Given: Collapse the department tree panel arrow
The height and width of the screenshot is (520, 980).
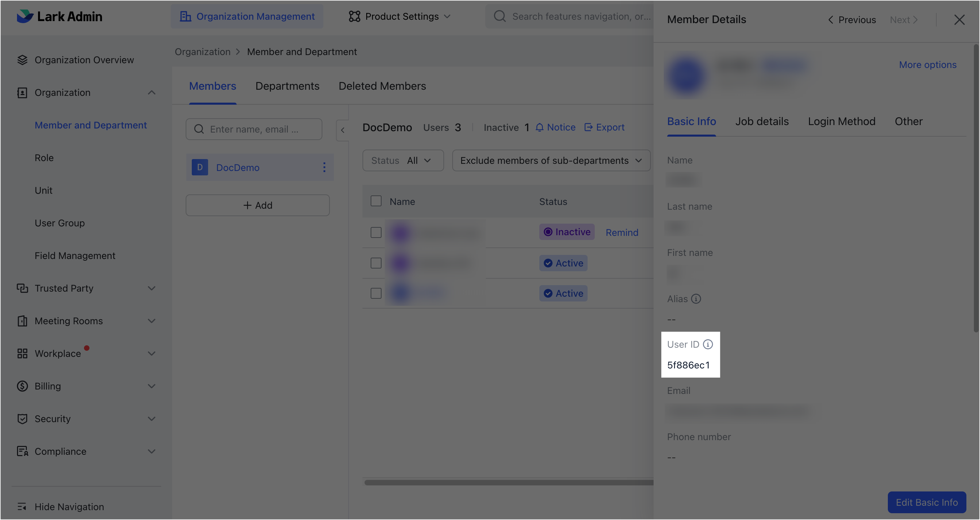Looking at the screenshot, I should point(342,131).
